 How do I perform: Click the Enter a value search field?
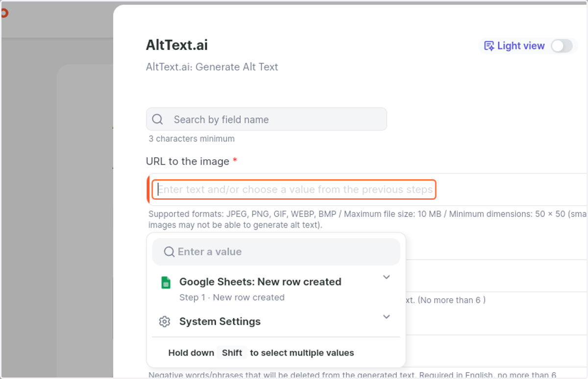[276, 252]
